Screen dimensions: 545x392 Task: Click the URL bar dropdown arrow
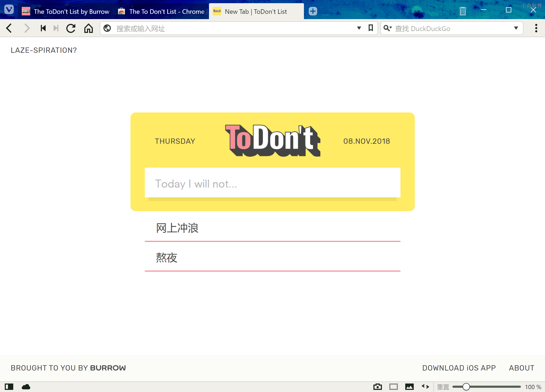(359, 29)
